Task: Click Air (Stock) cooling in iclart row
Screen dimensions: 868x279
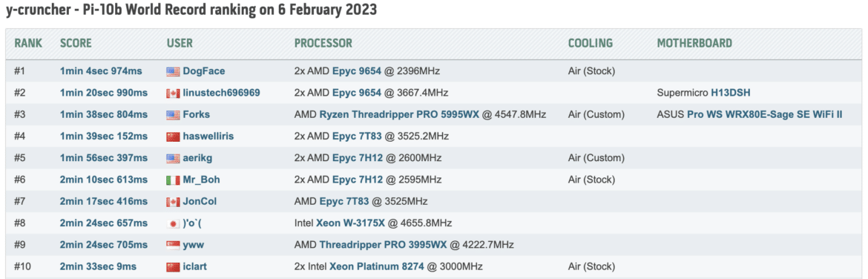Action: pos(592,267)
